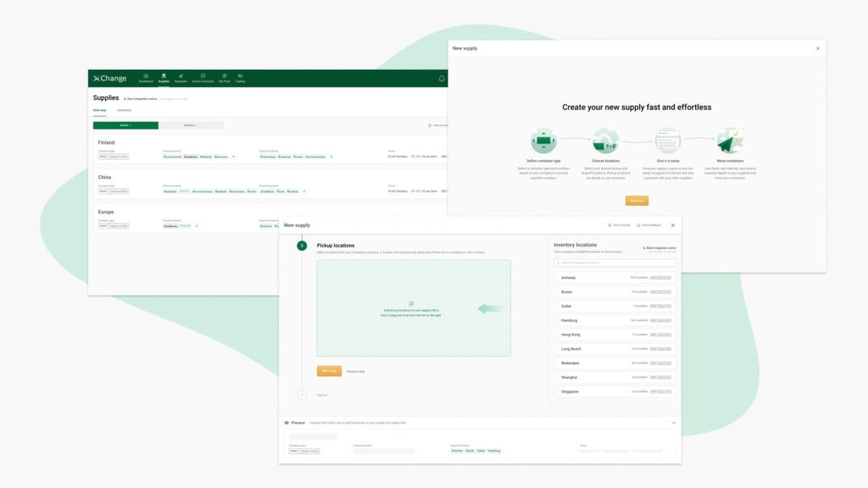
Task: Open notifications via the bell icon
Action: (441, 79)
